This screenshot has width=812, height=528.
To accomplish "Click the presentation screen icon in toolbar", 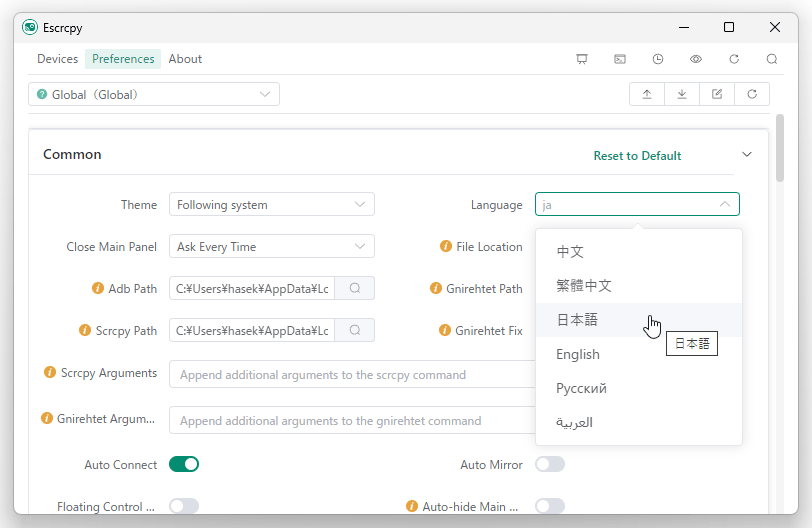I will point(582,59).
